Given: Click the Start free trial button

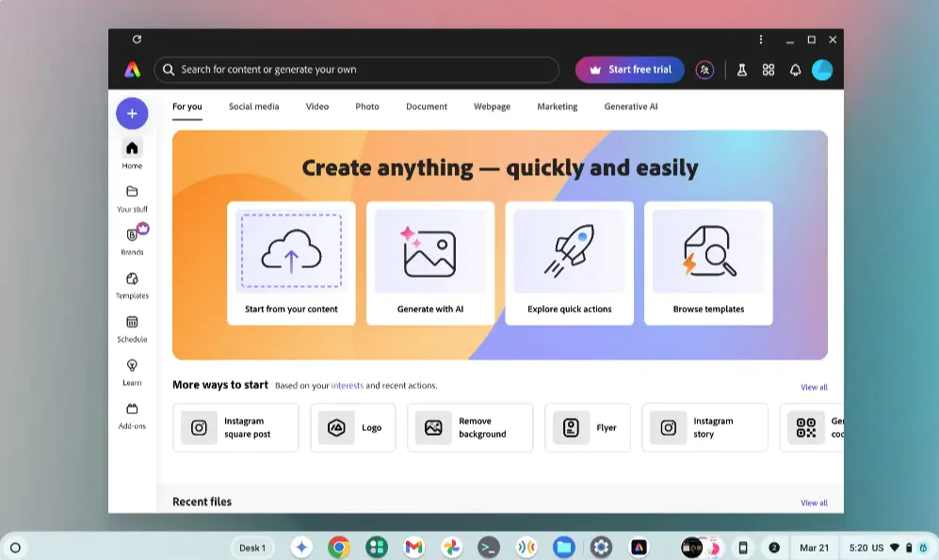Looking at the screenshot, I should [629, 69].
